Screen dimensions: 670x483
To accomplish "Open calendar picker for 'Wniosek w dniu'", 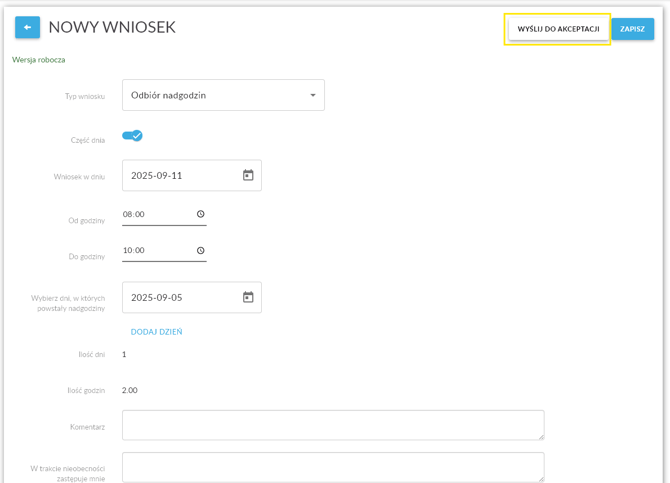I will coord(248,175).
